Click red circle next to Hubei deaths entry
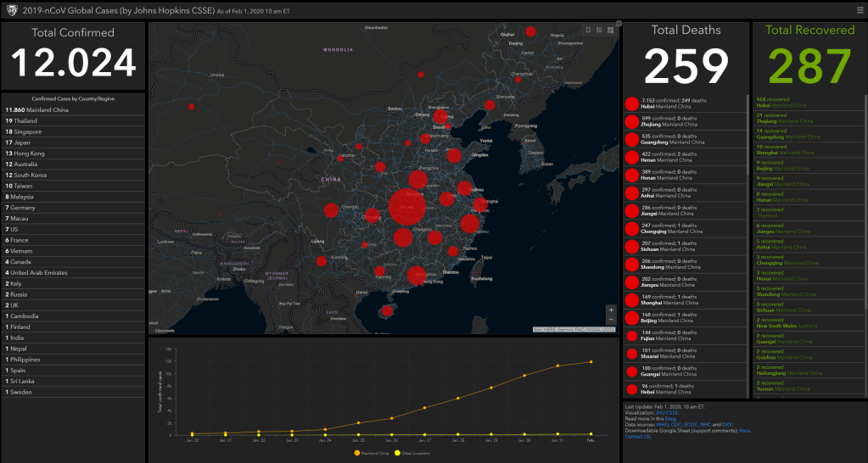868x463 pixels. (632, 104)
